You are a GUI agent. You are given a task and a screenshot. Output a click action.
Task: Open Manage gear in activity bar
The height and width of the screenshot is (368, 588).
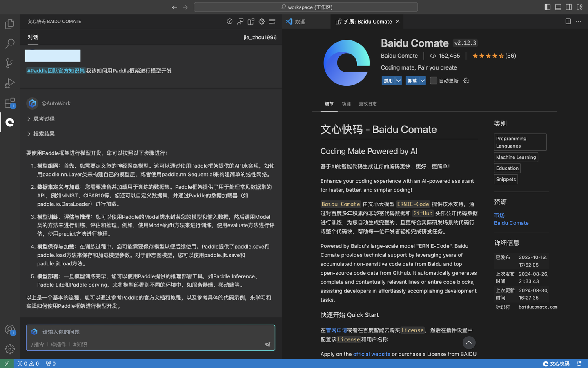click(x=10, y=349)
